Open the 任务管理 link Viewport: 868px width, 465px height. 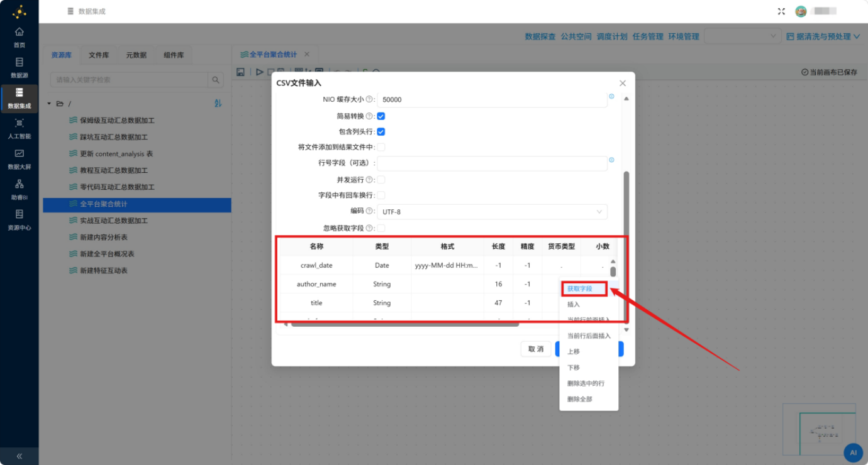click(648, 36)
